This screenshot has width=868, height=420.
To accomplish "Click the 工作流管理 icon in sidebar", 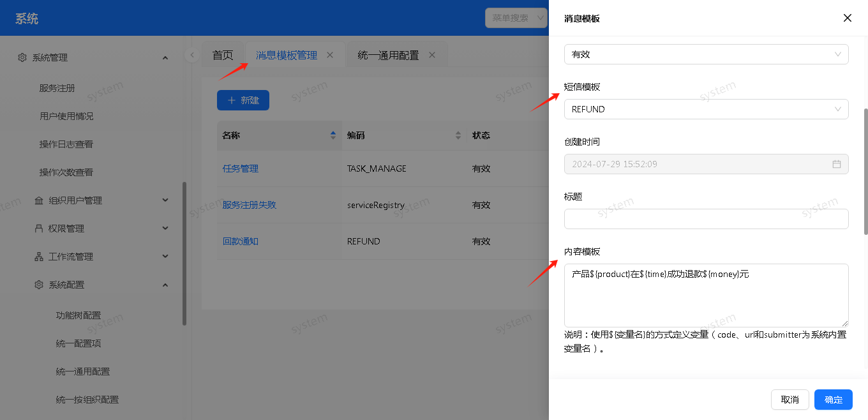I will (x=38, y=257).
